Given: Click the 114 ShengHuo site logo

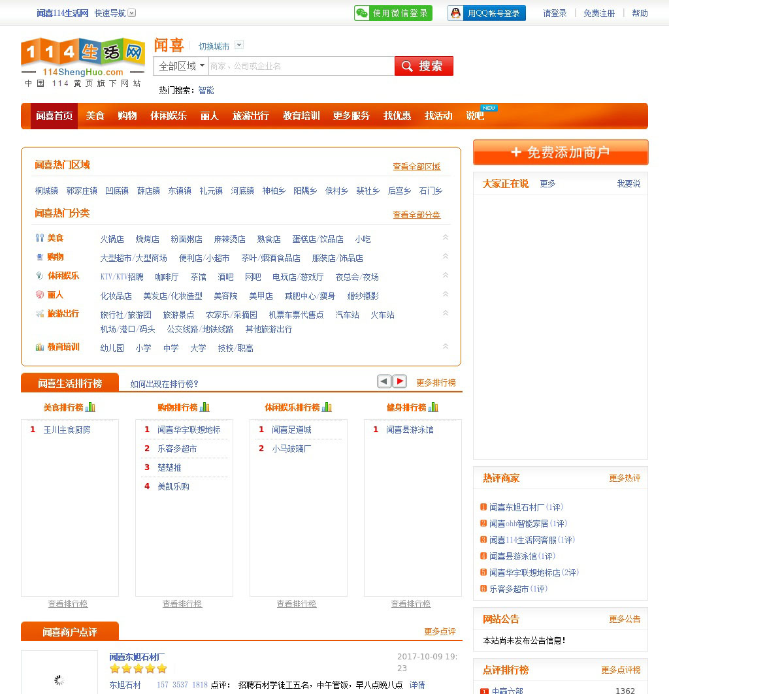Looking at the screenshot, I should coord(83,62).
